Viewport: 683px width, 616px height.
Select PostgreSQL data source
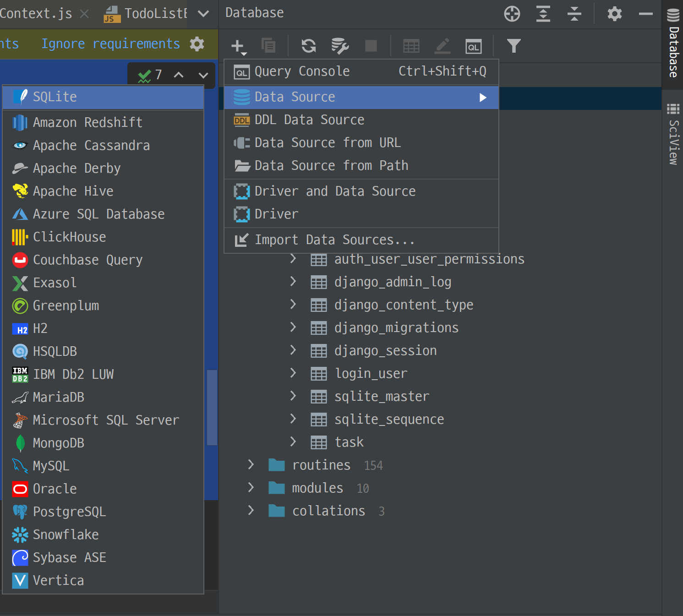(x=103, y=512)
